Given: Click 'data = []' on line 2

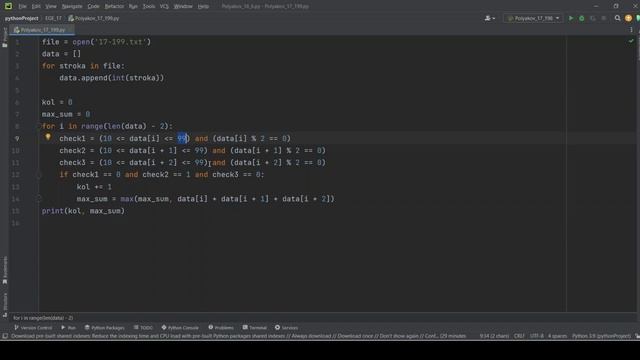Looking at the screenshot, I should pos(61,54).
